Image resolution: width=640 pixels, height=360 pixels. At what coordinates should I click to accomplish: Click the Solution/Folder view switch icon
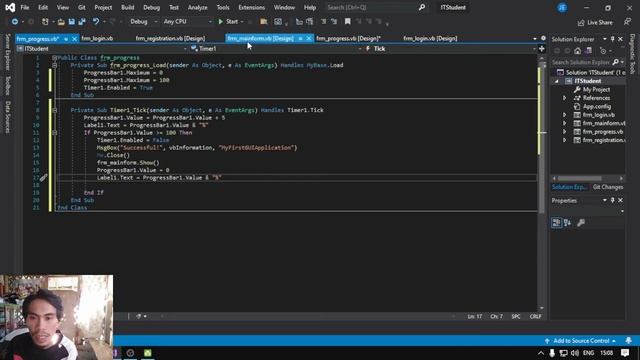[x=588, y=51]
